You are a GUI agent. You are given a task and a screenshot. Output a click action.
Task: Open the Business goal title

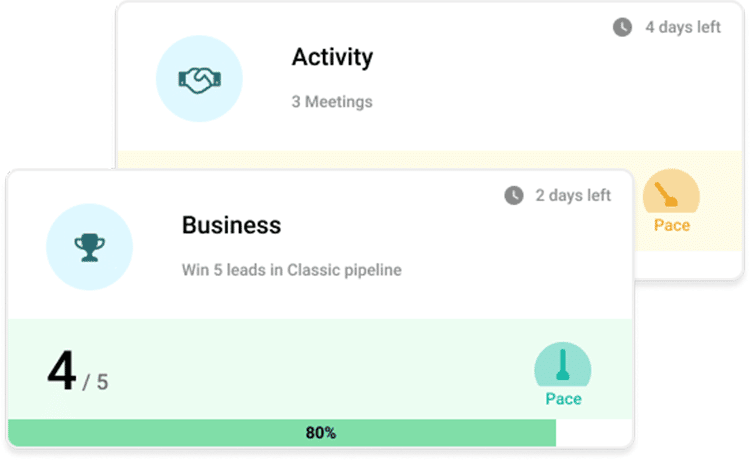(x=231, y=225)
